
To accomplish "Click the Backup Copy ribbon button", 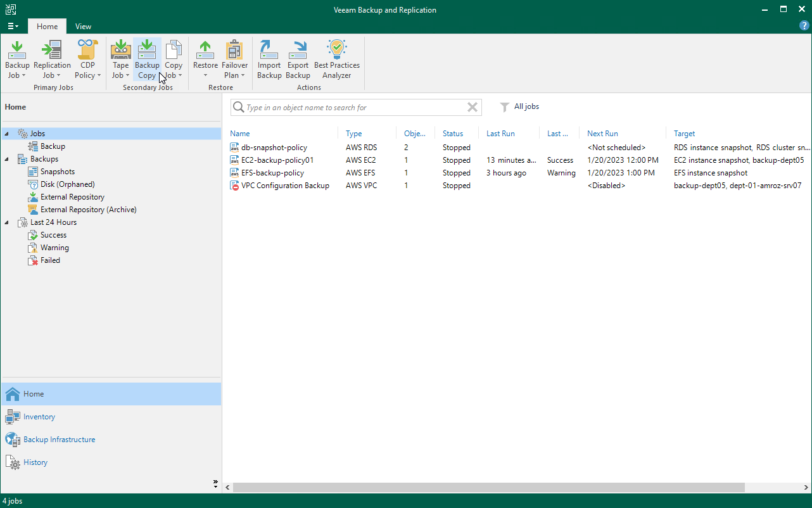I will (x=147, y=60).
